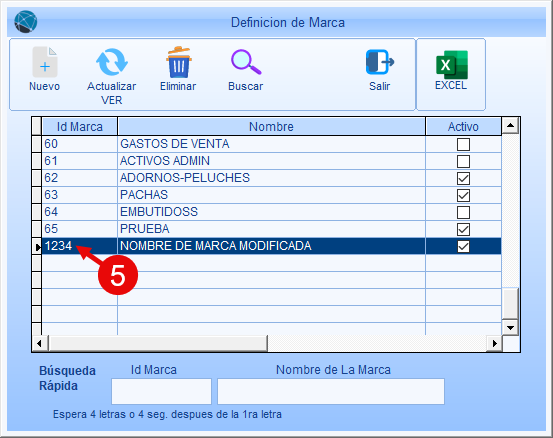
Task: Click the Nombre de La Marca search field
Action: (x=331, y=391)
